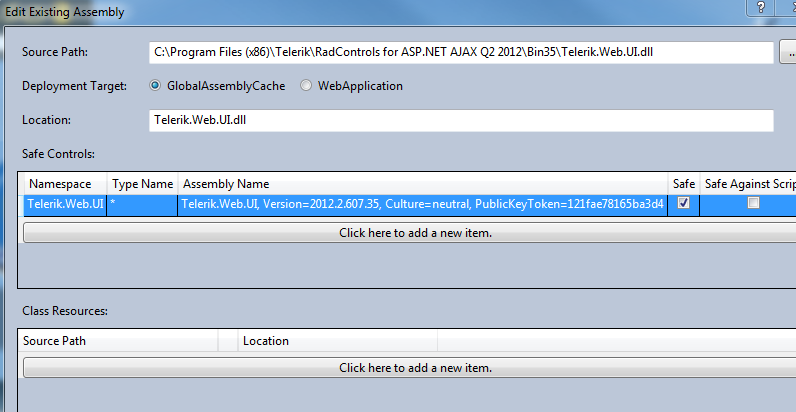Uncheck the Safe checkbox for Telerik.Web.UI
Image resolution: width=796 pixels, height=412 pixels.
click(683, 203)
